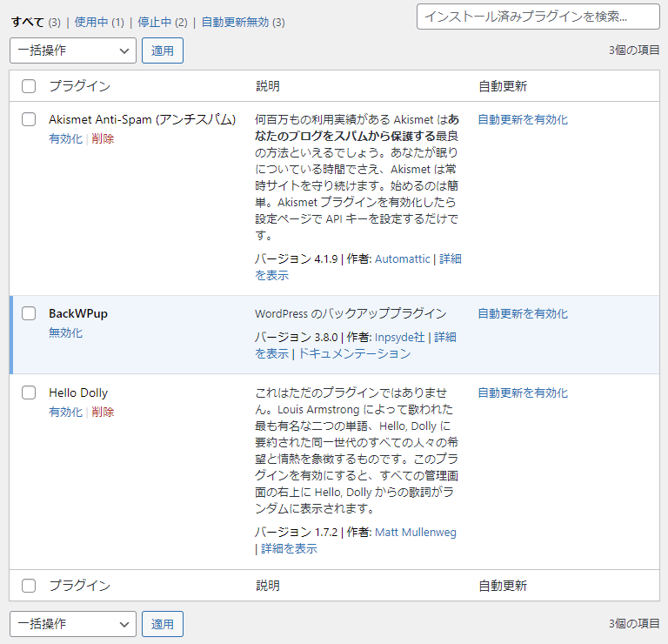Check the Hello Dolly plugin checkbox

click(29, 392)
